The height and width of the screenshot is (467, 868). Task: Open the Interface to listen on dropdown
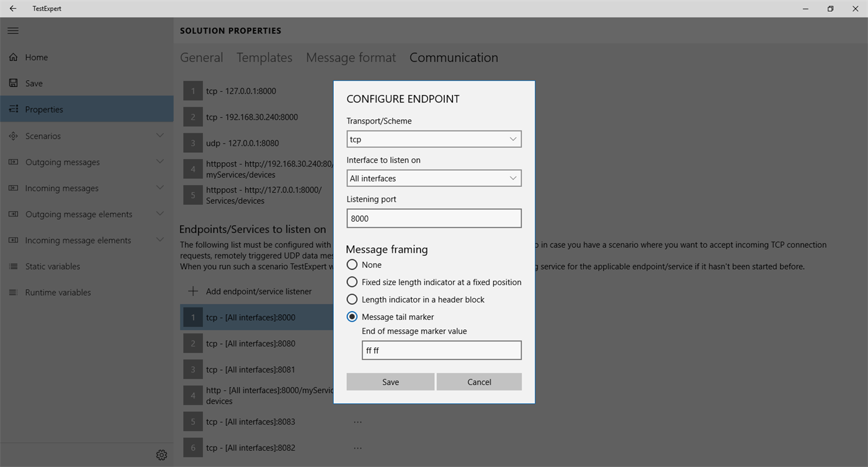[434, 178]
